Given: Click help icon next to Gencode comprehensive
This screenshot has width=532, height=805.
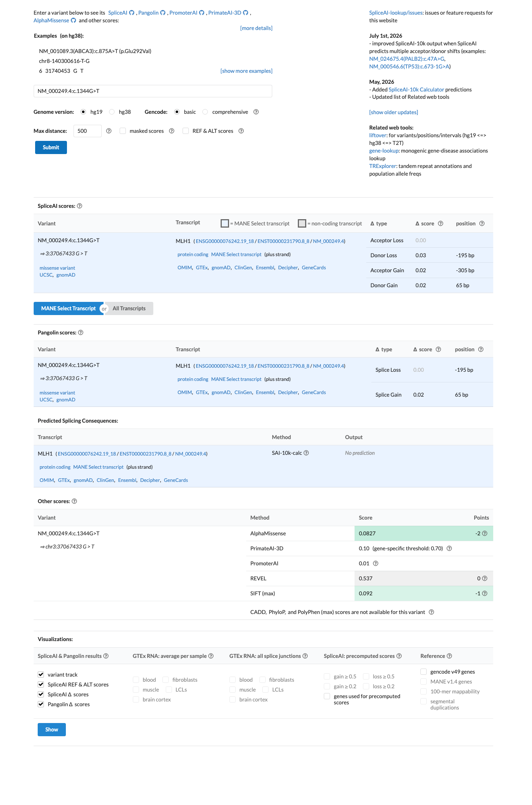Looking at the screenshot, I should tap(256, 112).
